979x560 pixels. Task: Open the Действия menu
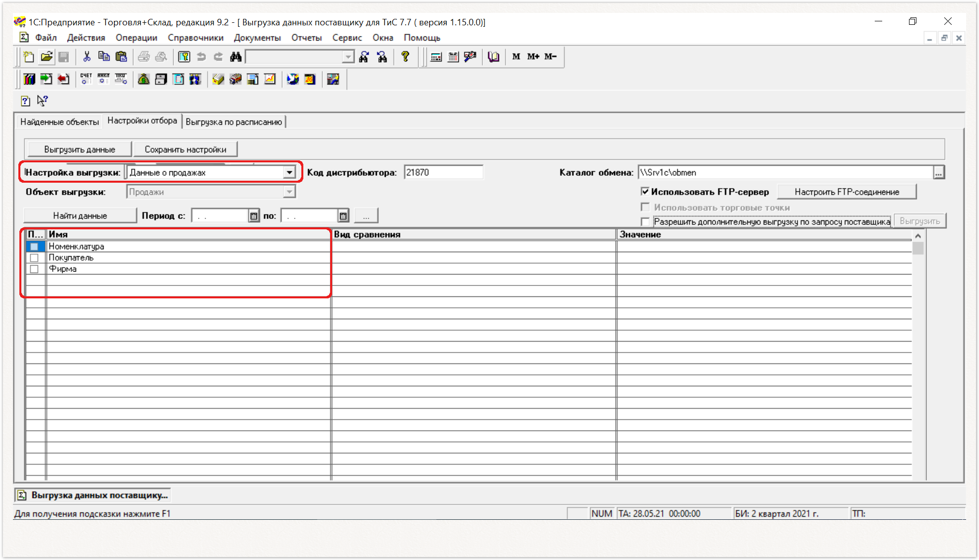coord(86,38)
